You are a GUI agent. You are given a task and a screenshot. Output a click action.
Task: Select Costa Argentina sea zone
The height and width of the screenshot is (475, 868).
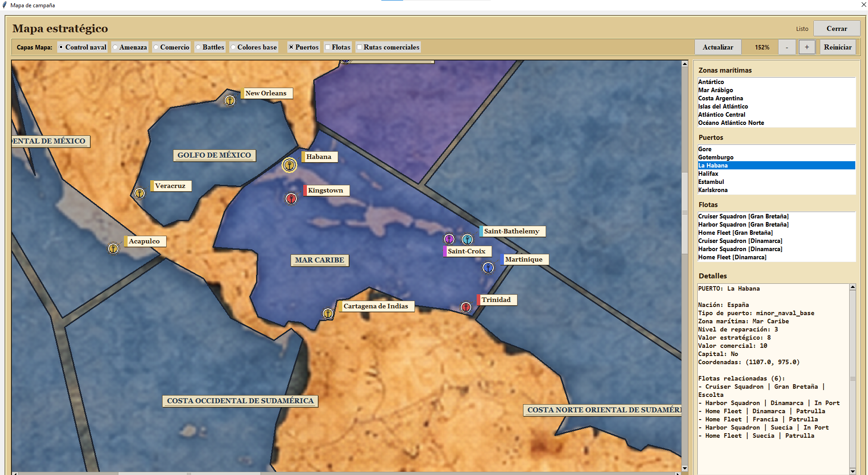pos(776,98)
